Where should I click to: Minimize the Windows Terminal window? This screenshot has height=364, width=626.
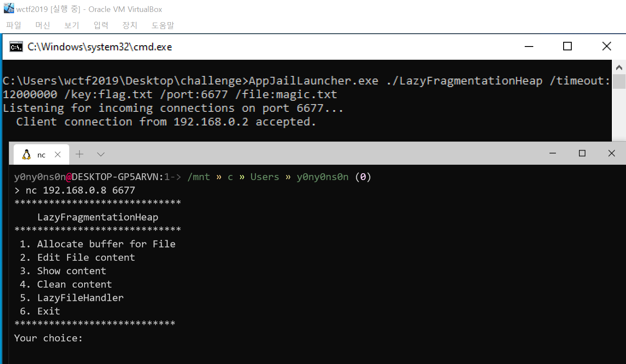[x=553, y=153]
